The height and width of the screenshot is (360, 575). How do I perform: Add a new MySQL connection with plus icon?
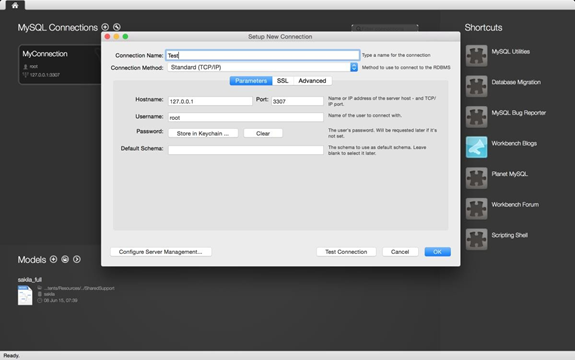(x=105, y=27)
